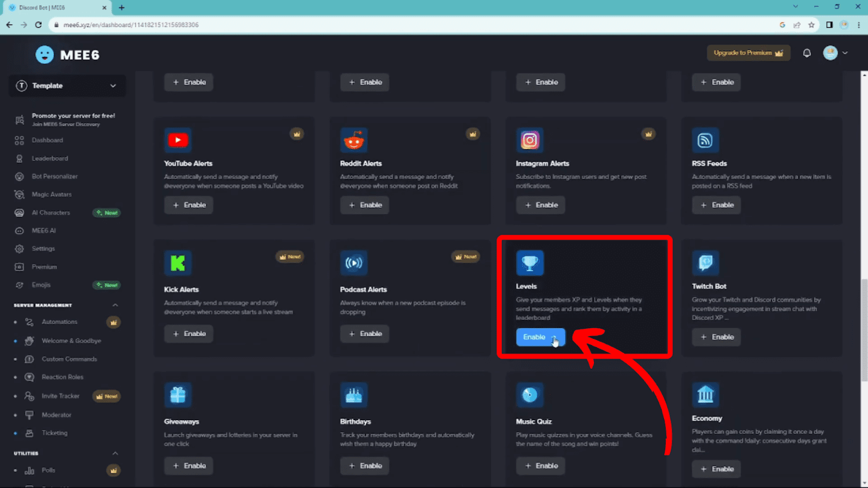Viewport: 868px width, 488px height.
Task: Expand the Template dropdown
Action: (x=67, y=85)
